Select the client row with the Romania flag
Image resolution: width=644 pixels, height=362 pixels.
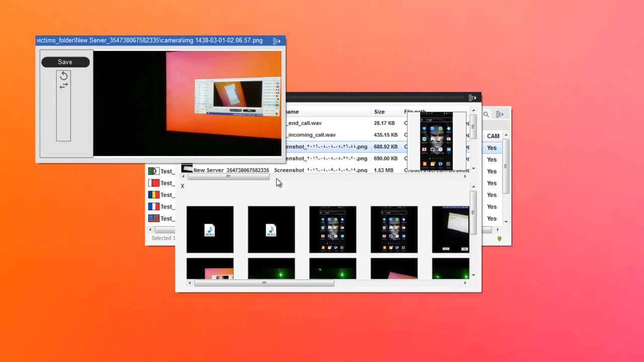pyautogui.click(x=161, y=195)
